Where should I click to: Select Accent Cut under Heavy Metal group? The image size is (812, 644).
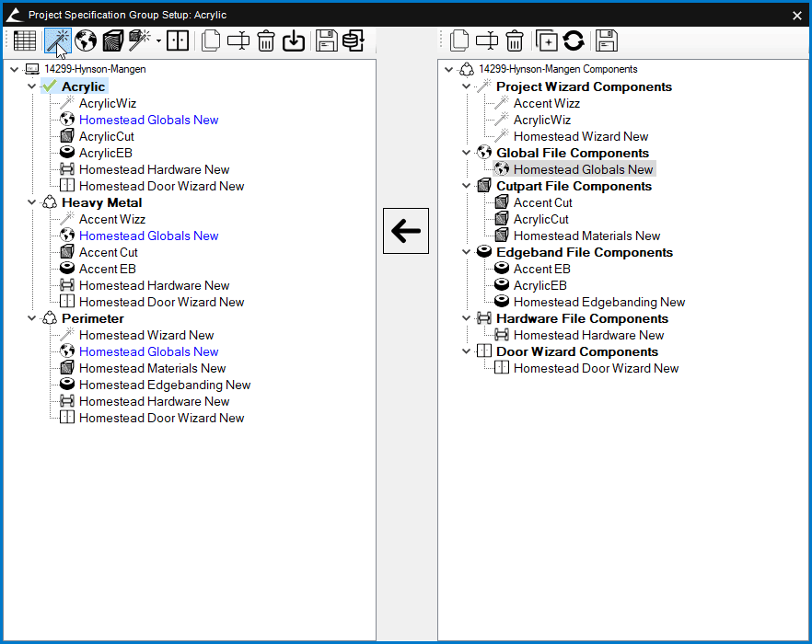click(x=108, y=252)
